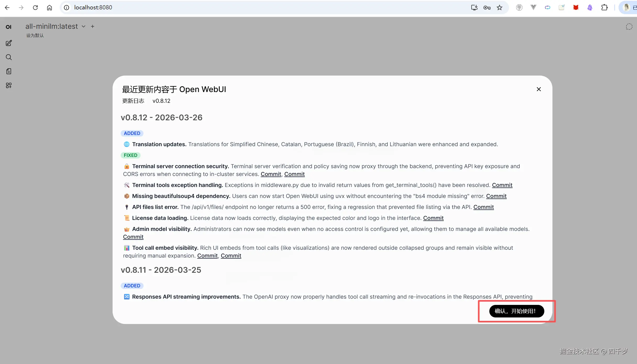Open the search icon in sidebar
The width and height of the screenshot is (637, 364).
point(9,57)
